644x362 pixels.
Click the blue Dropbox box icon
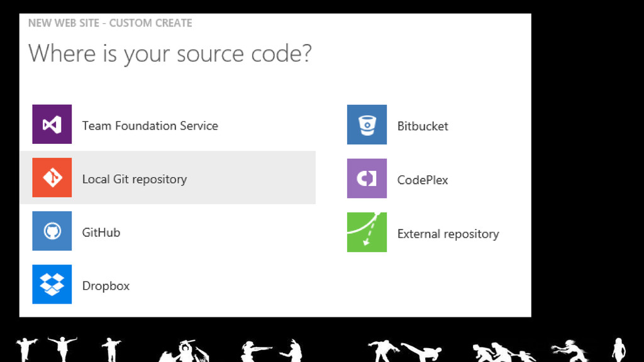(x=52, y=284)
